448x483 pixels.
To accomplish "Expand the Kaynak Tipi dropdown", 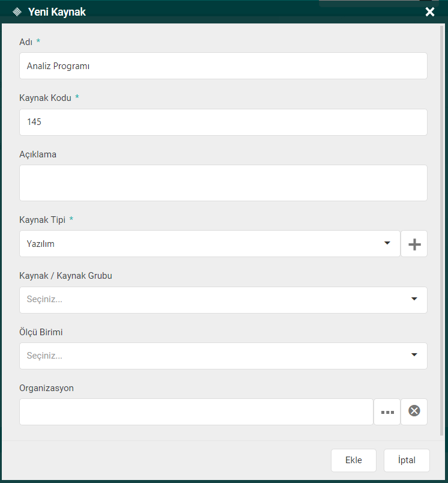I will [x=387, y=243].
